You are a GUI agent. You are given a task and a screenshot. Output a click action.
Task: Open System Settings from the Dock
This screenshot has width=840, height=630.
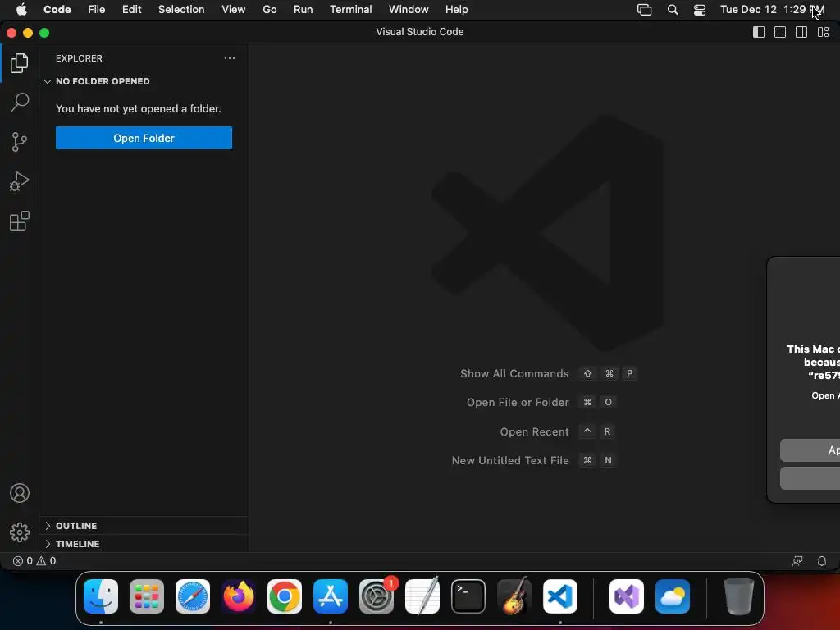pyautogui.click(x=377, y=596)
